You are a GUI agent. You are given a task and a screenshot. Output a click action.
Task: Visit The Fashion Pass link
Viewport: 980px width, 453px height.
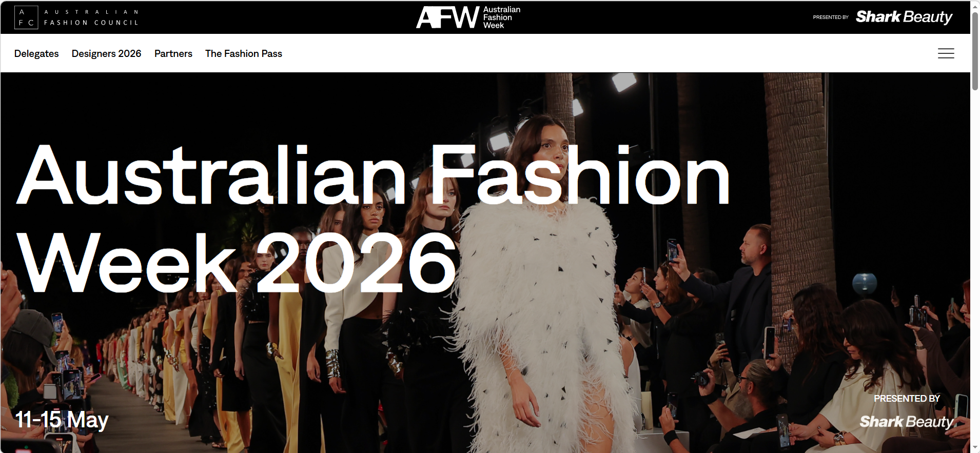[x=244, y=53]
